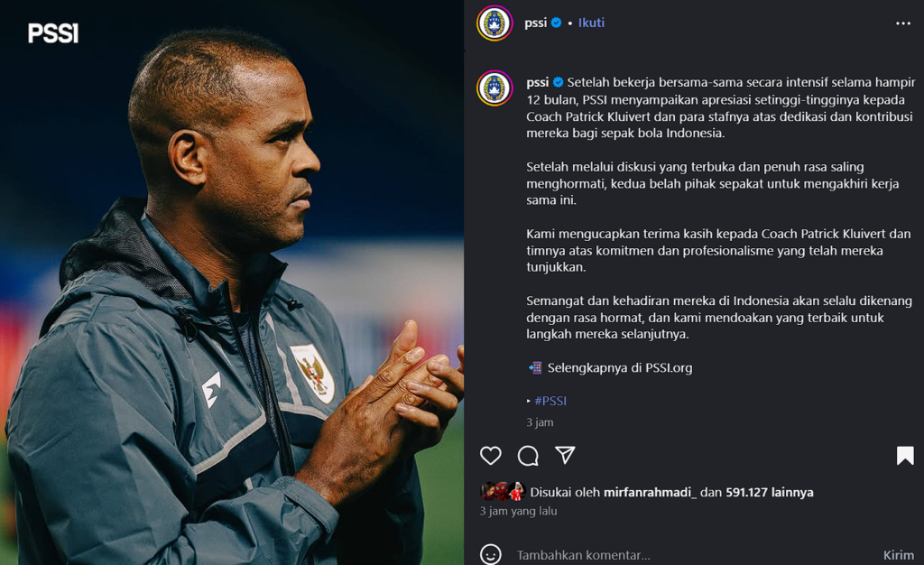Click pssi profile avatar in header
Image resolution: width=924 pixels, height=565 pixels.
494,23
